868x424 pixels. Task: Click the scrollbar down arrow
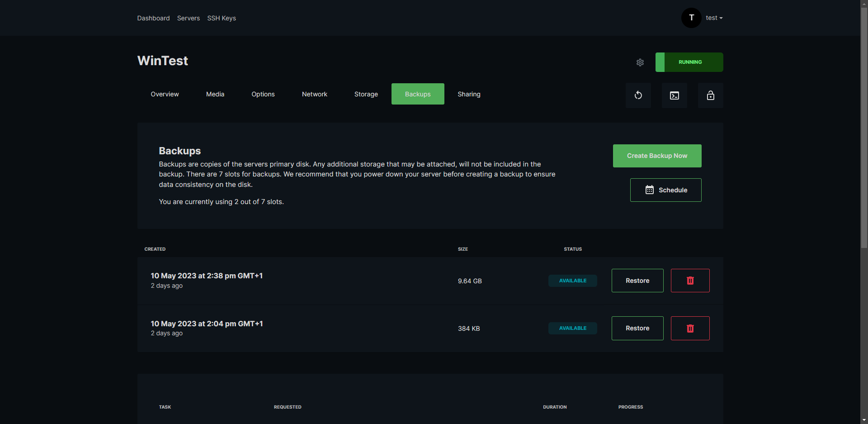click(864, 420)
